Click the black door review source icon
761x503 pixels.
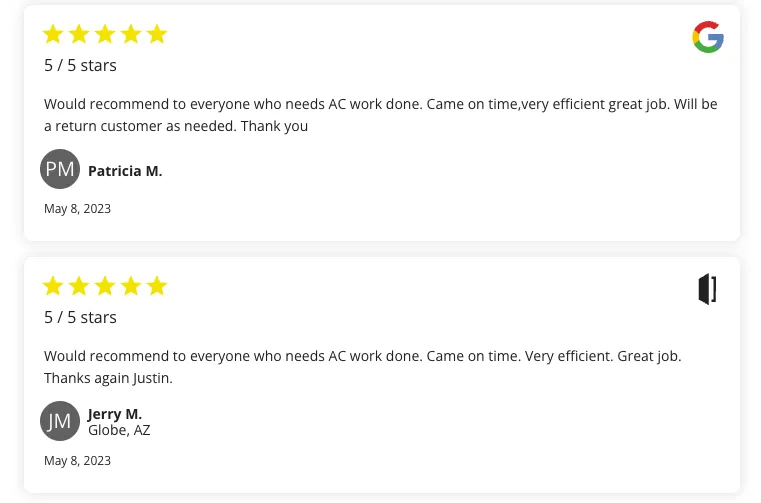coord(707,289)
